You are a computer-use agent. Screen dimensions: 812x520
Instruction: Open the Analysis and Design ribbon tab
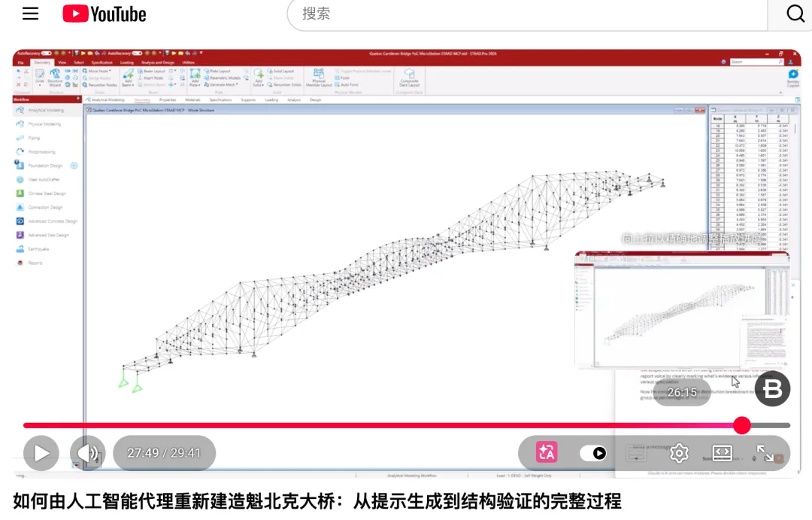pos(158,62)
